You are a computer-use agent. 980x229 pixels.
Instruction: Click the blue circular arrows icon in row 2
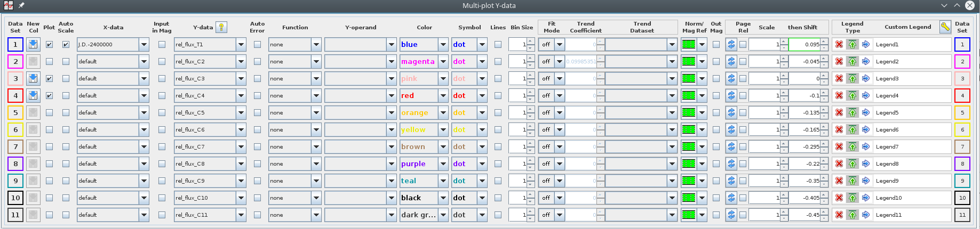731,61
